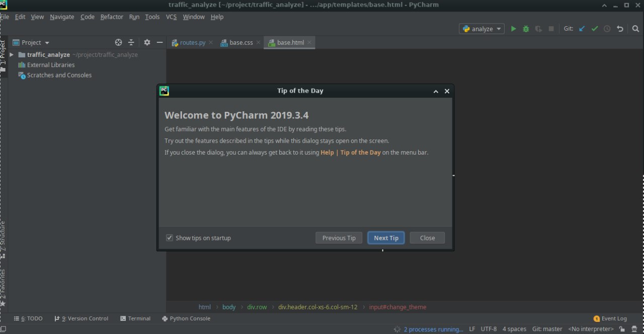The width and height of the screenshot is (644, 334).
Task: Toggle Favorites side tool window tab
Action: coord(3,288)
